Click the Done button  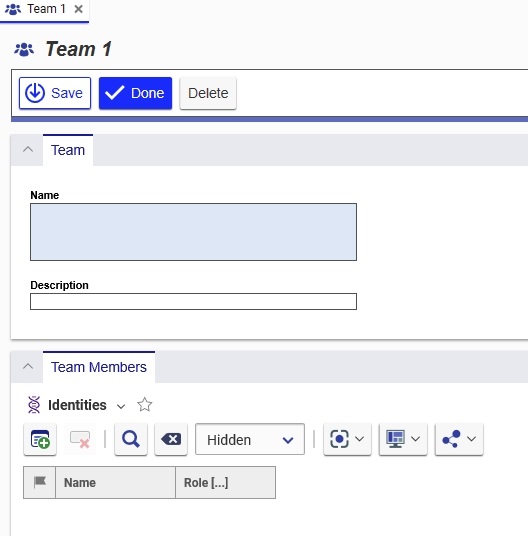[135, 93]
